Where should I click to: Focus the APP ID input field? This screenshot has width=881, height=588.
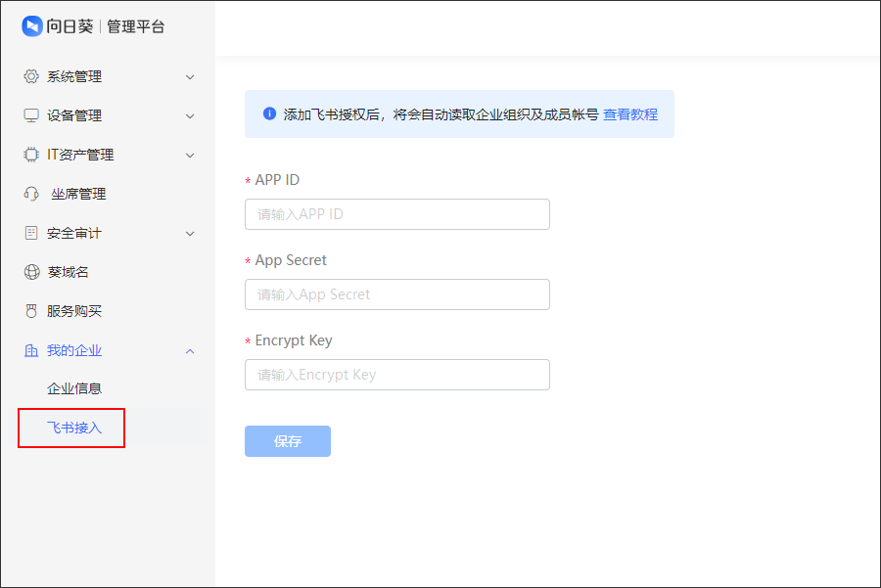[396, 214]
